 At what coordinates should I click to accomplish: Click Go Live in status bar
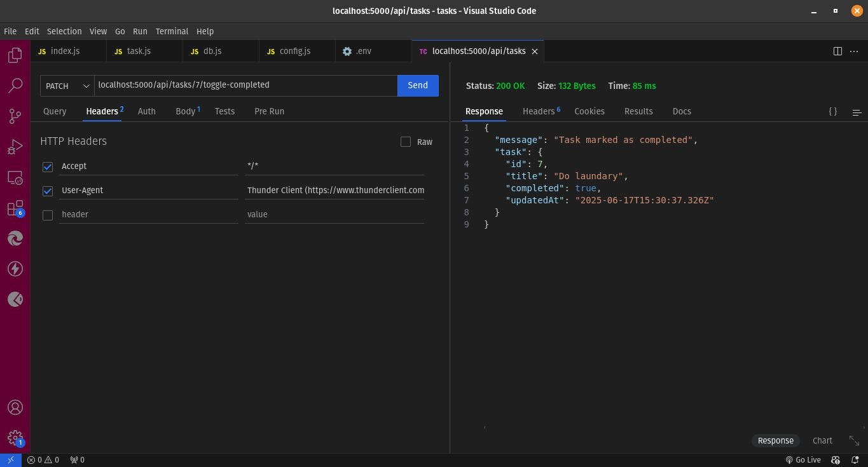coord(803,460)
